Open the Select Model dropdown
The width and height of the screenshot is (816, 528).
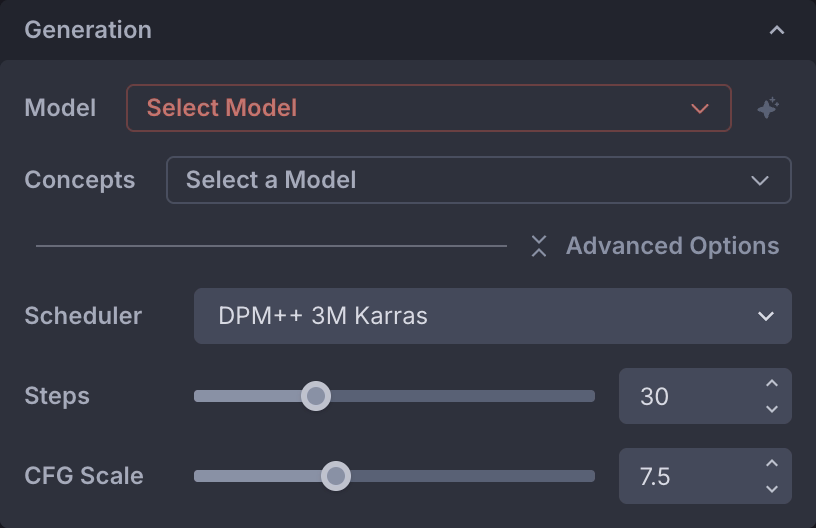pyautogui.click(x=428, y=108)
